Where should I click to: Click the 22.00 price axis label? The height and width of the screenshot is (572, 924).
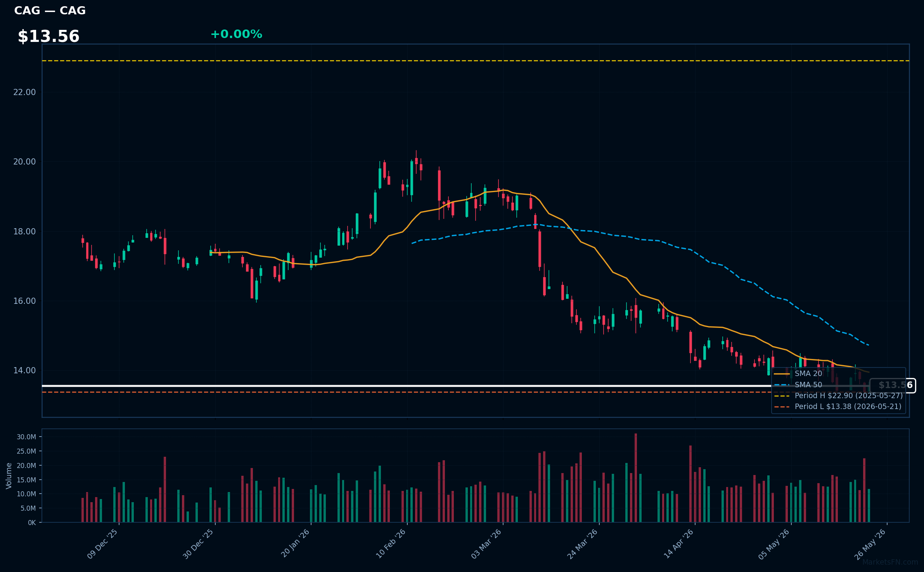tap(24, 92)
